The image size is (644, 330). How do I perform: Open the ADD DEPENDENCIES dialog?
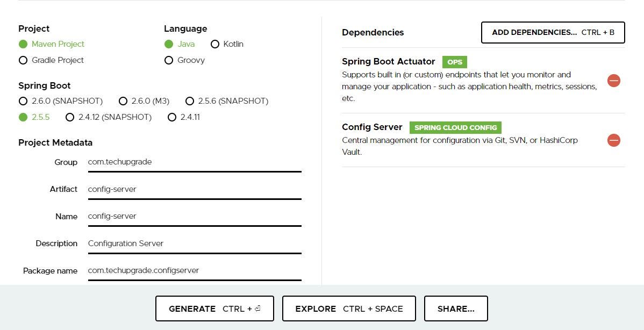(553, 32)
